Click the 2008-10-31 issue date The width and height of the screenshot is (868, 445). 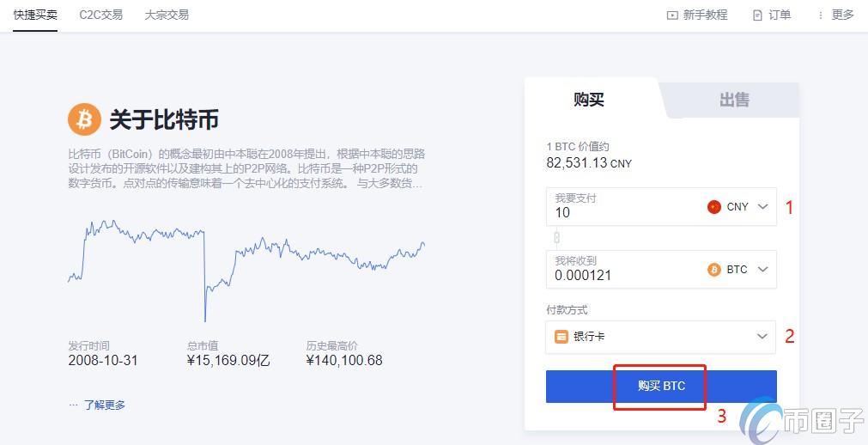click(102, 360)
